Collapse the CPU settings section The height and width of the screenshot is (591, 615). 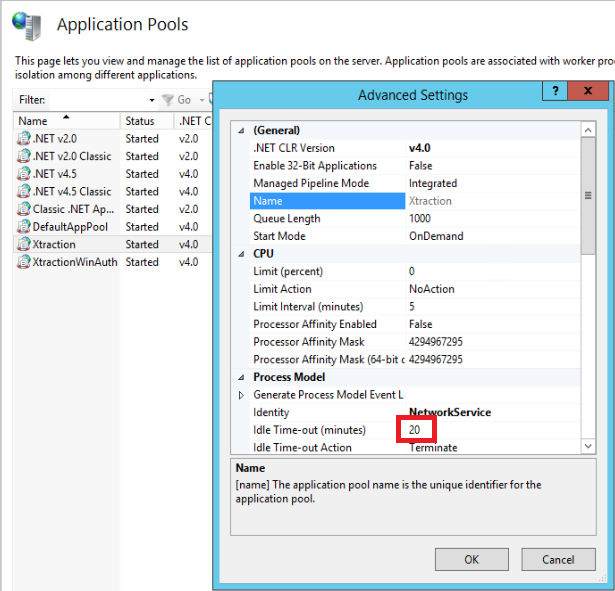click(239, 254)
